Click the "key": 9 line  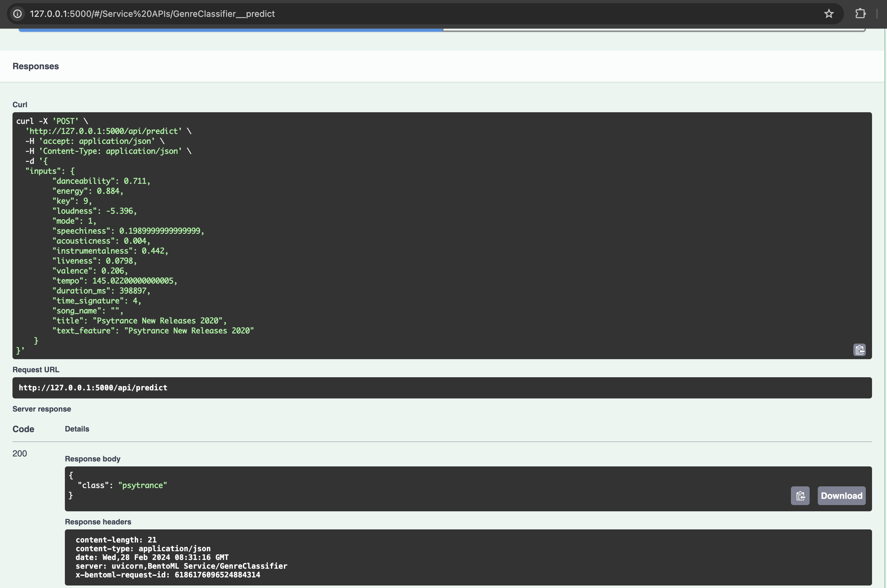(x=72, y=201)
